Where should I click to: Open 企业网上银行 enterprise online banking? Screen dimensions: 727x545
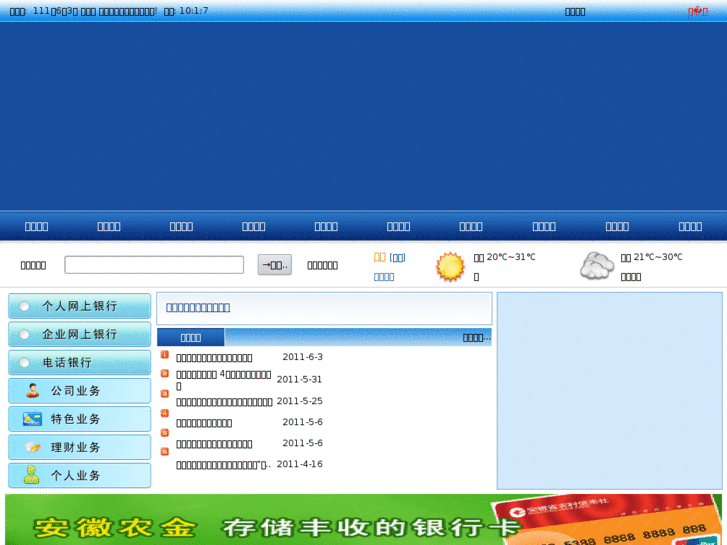point(79,334)
